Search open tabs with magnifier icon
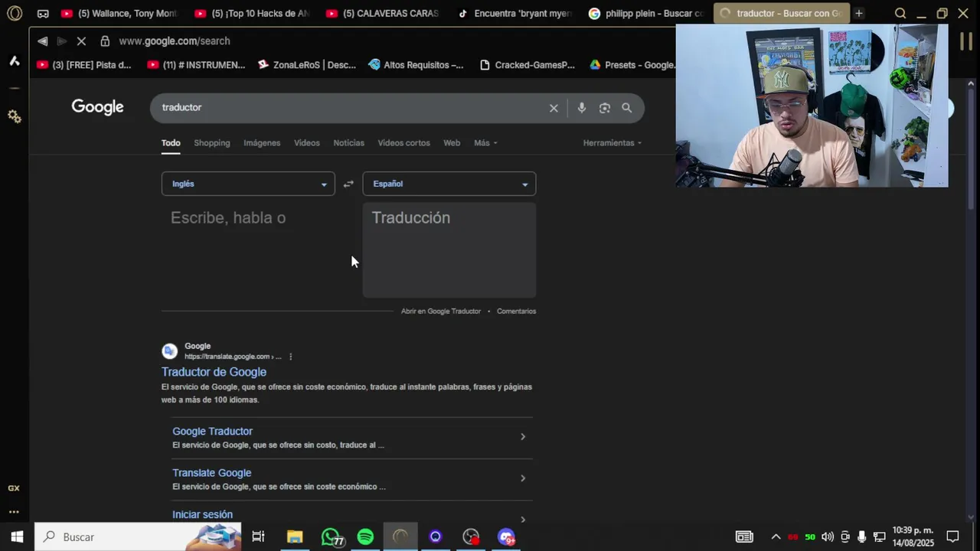The width and height of the screenshot is (980, 551). tap(900, 13)
